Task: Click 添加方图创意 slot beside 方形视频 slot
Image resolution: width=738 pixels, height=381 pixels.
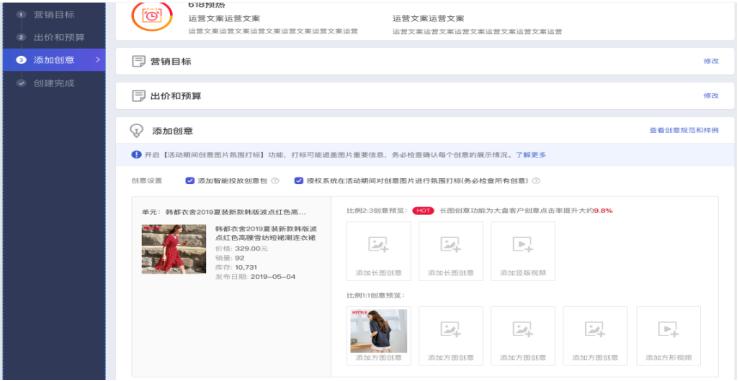Action: point(595,336)
